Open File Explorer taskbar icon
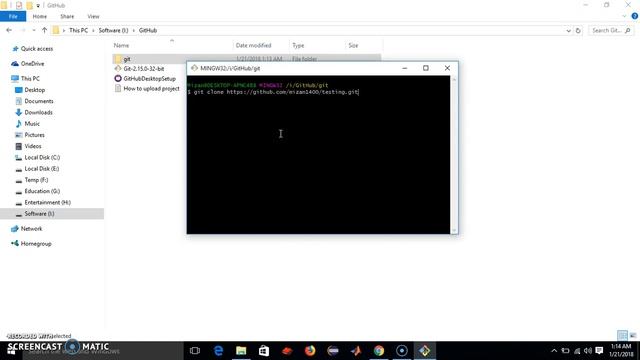Image resolution: width=640 pixels, height=360 pixels. coord(241,351)
